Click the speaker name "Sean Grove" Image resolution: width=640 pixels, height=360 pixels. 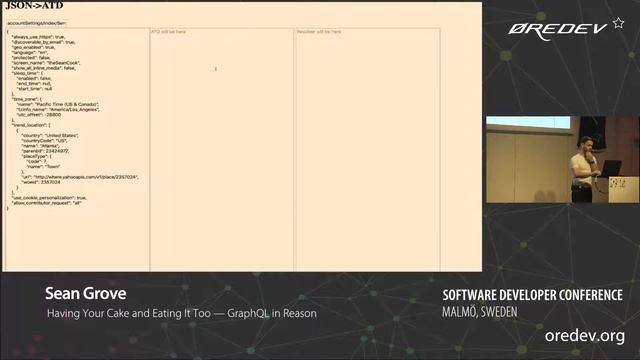point(86,293)
